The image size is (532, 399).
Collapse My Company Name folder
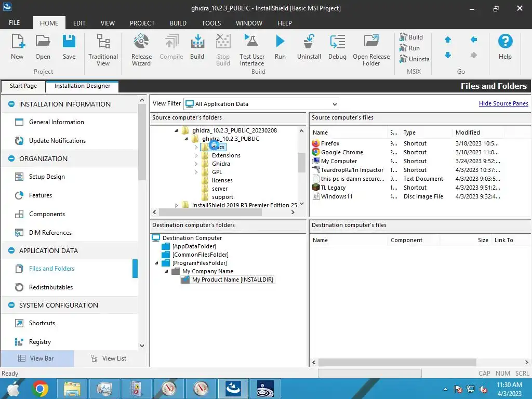pyautogui.click(x=166, y=271)
